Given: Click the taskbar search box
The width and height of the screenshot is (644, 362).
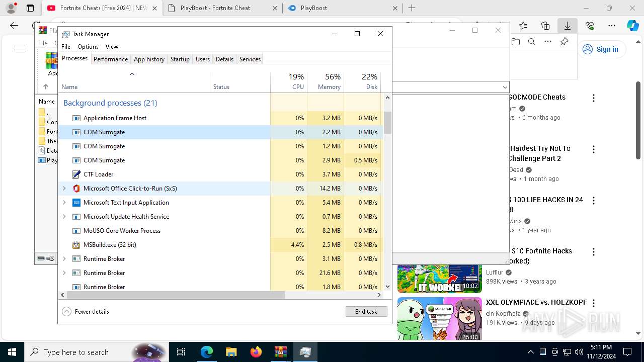Looking at the screenshot, I should pyautogui.click(x=97, y=352).
